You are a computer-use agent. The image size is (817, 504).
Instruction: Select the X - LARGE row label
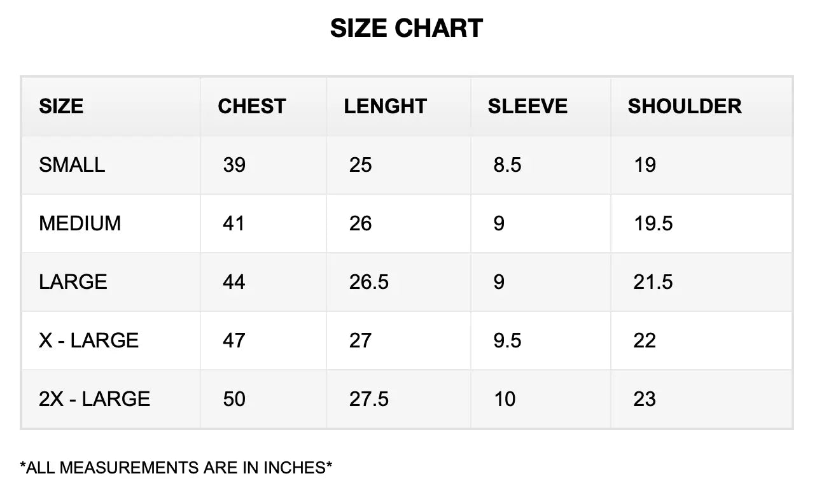(x=88, y=340)
